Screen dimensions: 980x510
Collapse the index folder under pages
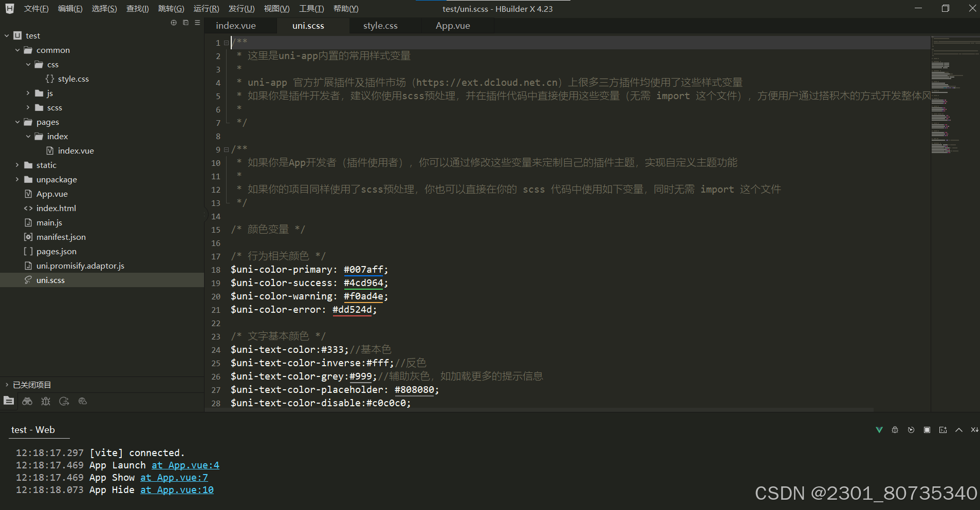pyautogui.click(x=28, y=136)
